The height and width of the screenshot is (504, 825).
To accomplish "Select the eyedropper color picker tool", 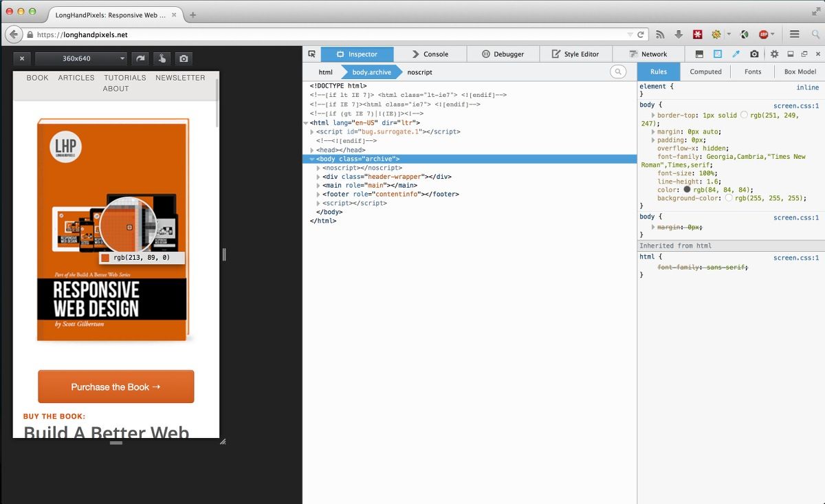I will (x=736, y=54).
